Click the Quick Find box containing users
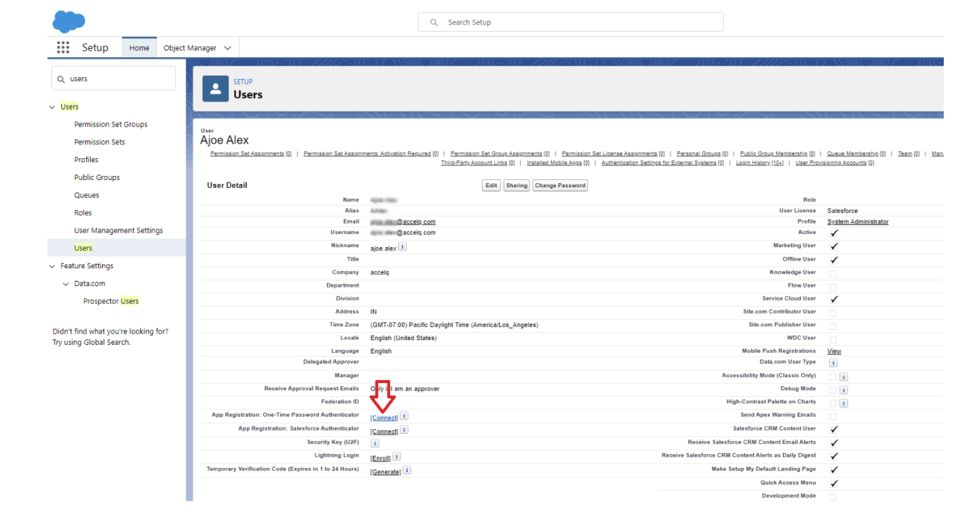The width and height of the screenshot is (980, 530). click(113, 78)
